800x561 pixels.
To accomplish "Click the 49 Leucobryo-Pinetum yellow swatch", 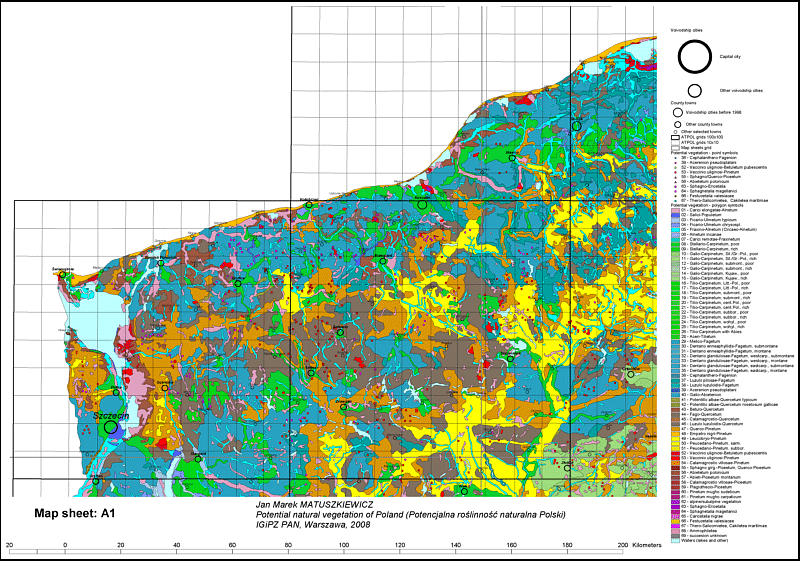I will point(676,438).
